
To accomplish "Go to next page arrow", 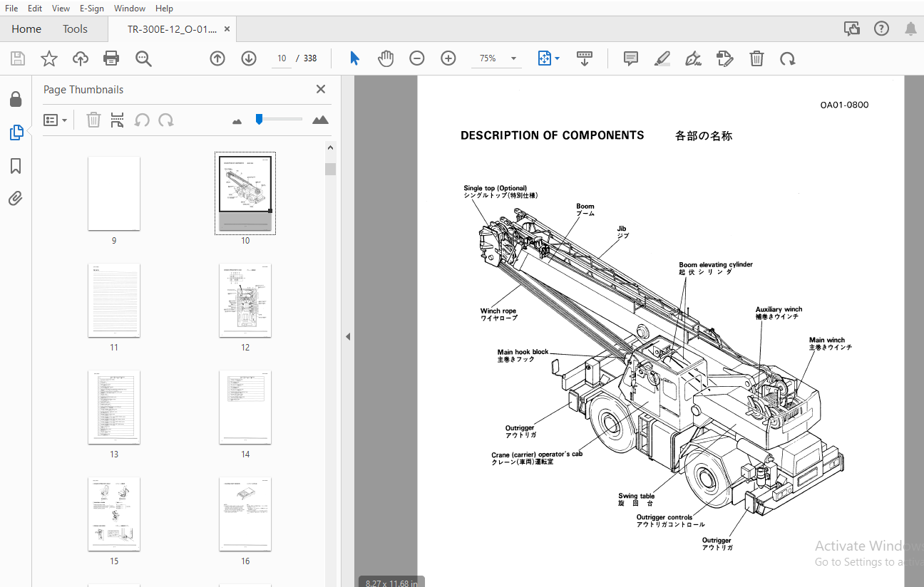I will click(249, 58).
